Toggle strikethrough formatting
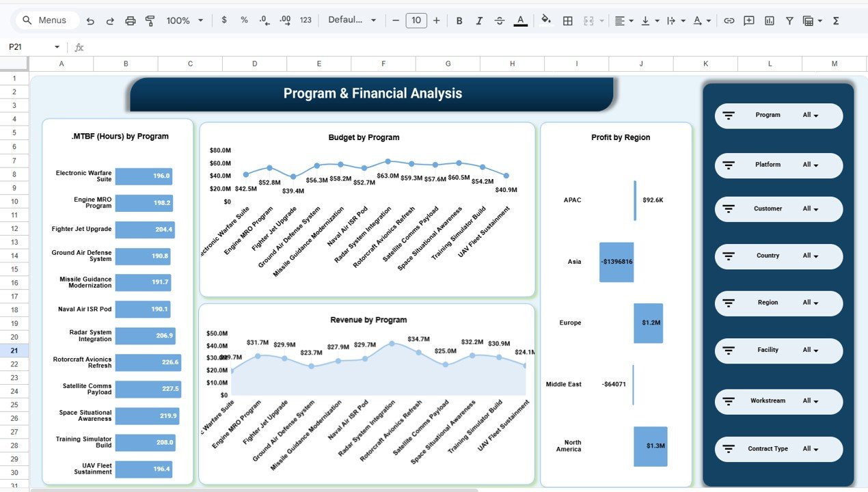This screenshot has height=492, width=868. (500, 20)
